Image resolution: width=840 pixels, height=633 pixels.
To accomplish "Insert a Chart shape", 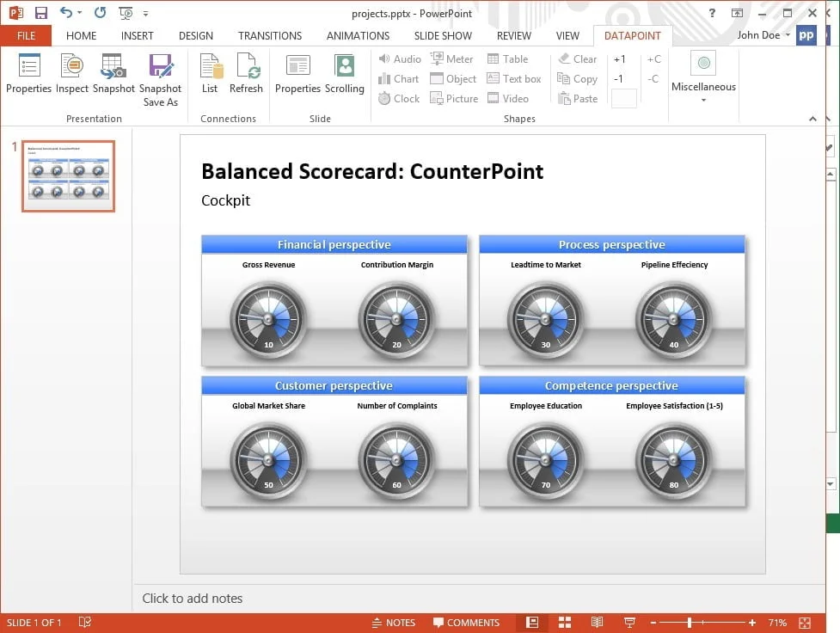I will coord(399,79).
